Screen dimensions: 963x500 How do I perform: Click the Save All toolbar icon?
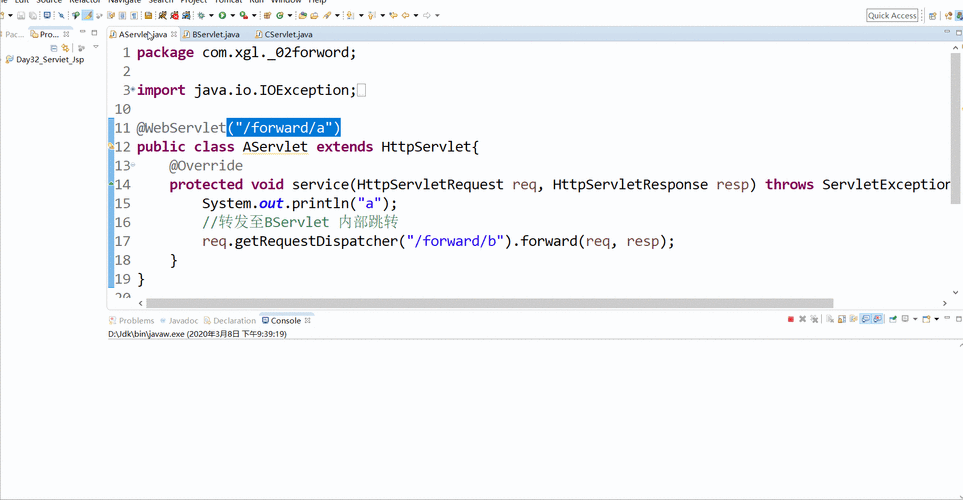pyautogui.click(x=33, y=15)
